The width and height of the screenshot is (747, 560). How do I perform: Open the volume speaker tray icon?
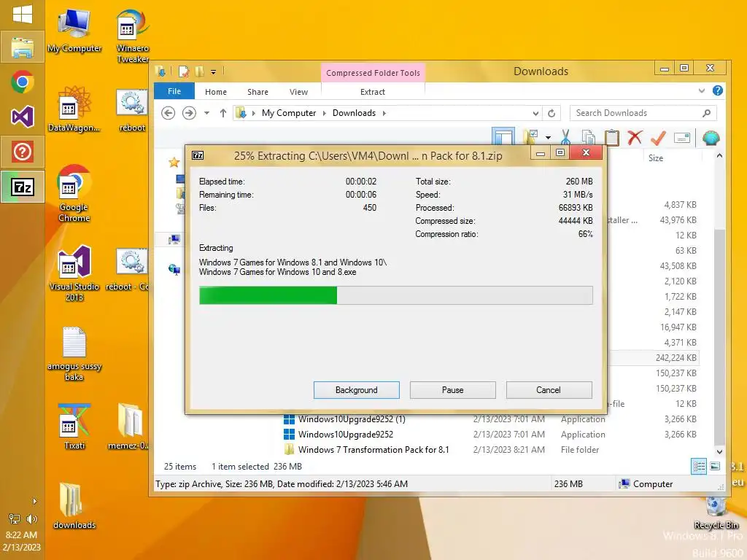pos(31,519)
